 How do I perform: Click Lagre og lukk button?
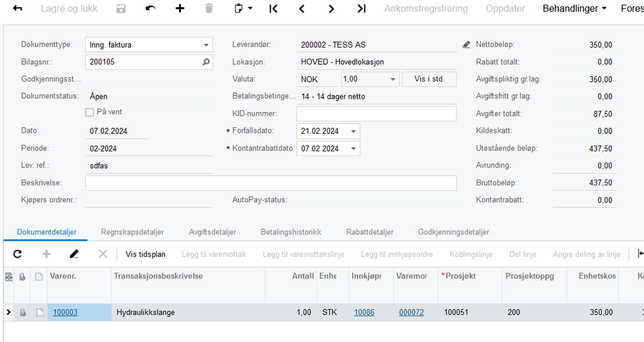pyautogui.click(x=69, y=8)
